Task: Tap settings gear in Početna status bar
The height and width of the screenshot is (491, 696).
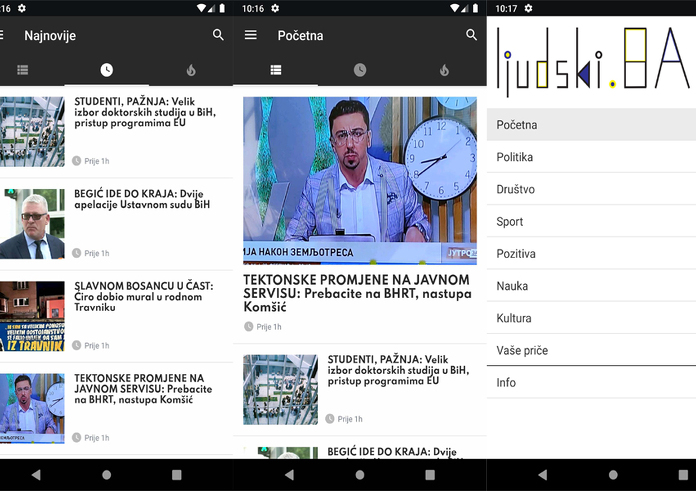Action: [275, 8]
